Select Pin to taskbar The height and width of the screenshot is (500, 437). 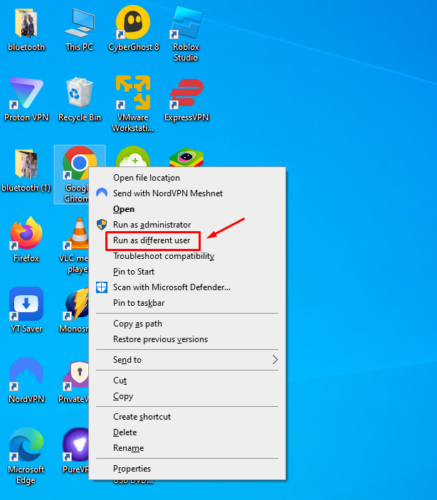[187, 303]
